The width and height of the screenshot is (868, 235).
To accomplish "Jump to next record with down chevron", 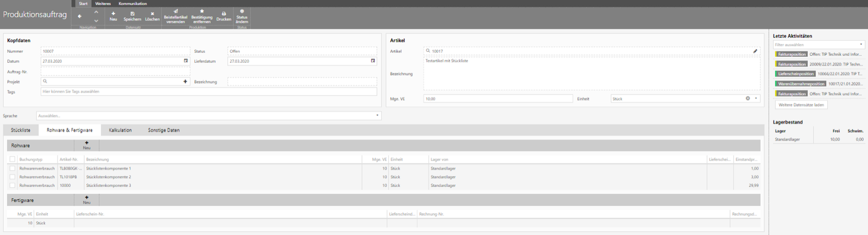I will point(96,21).
